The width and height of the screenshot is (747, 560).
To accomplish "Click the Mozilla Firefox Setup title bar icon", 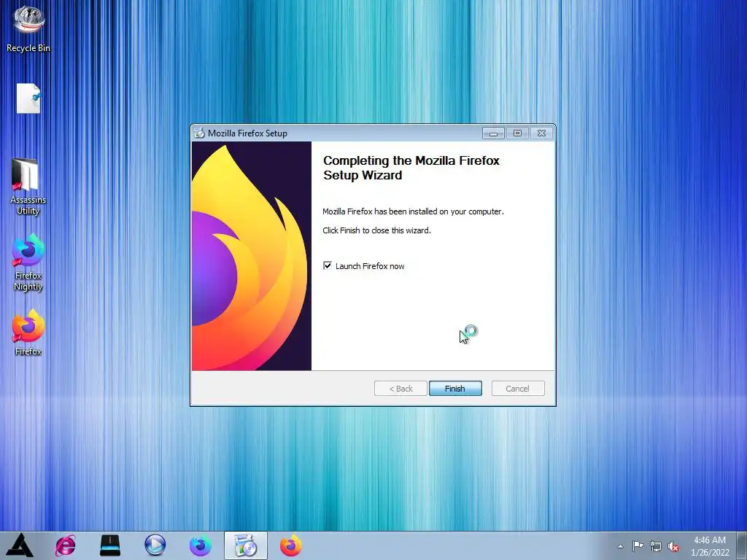I will tap(199, 133).
